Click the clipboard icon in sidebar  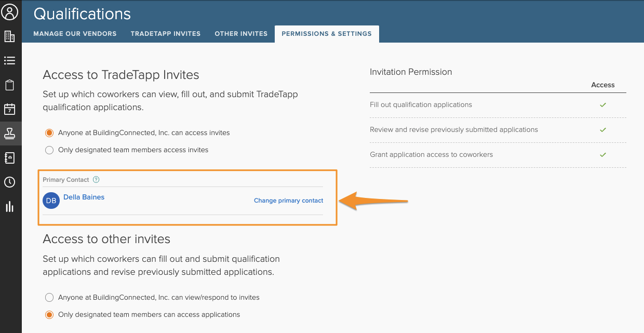[x=9, y=85]
